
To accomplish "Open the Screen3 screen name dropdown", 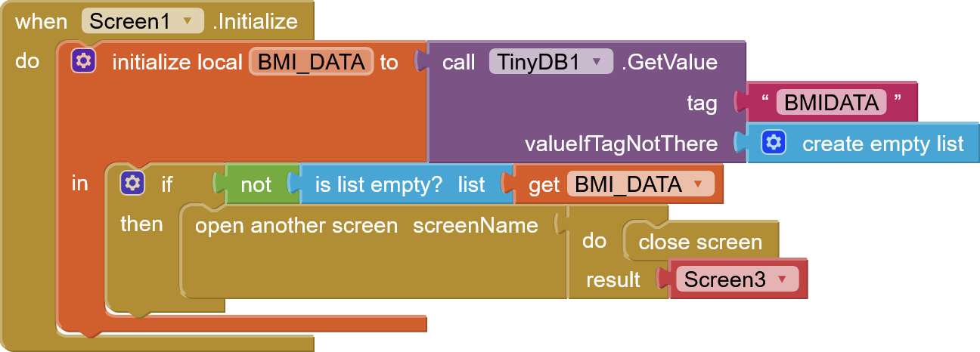I will click(782, 279).
